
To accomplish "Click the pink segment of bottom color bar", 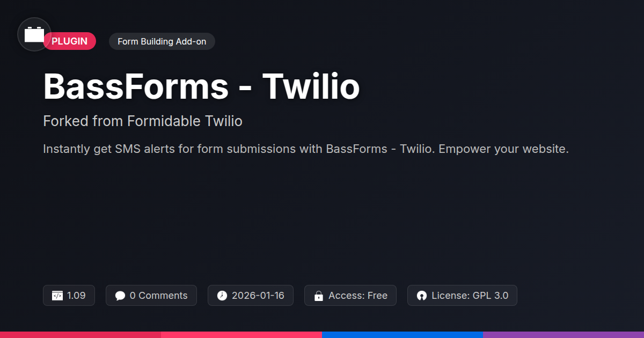I will [x=241, y=335].
